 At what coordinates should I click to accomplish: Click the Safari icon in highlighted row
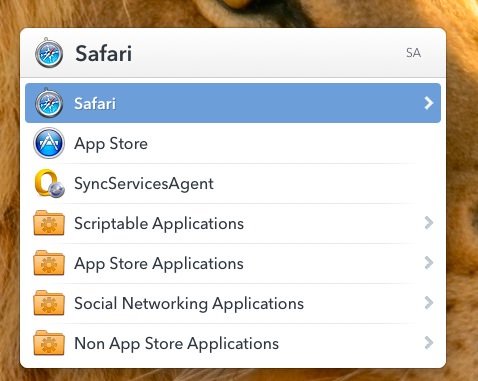(x=49, y=103)
